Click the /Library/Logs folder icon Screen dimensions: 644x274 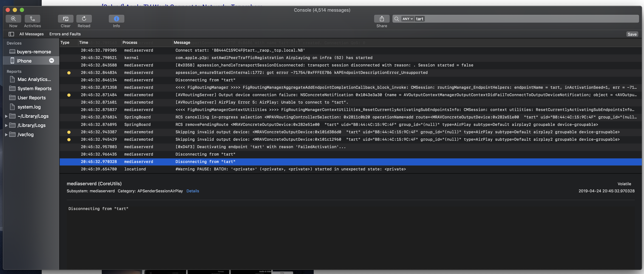pos(12,125)
